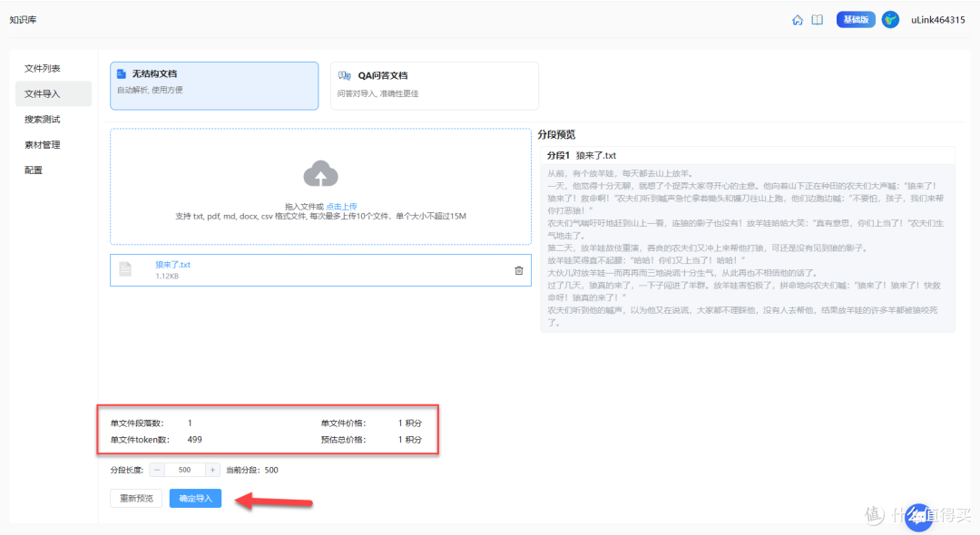The width and height of the screenshot is (980, 535).
Task: Click the 确定导入 button
Action: click(x=196, y=498)
